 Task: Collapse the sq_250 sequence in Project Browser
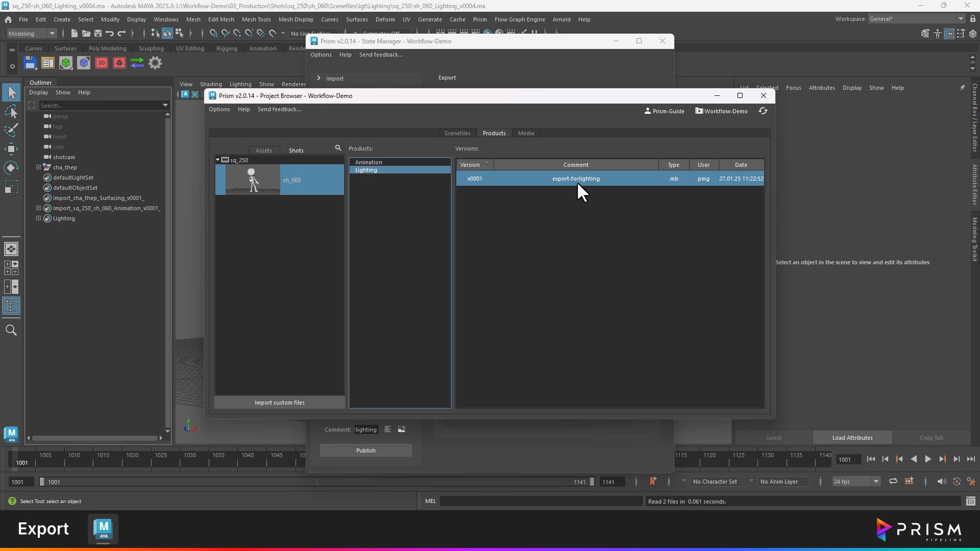(x=218, y=160)
